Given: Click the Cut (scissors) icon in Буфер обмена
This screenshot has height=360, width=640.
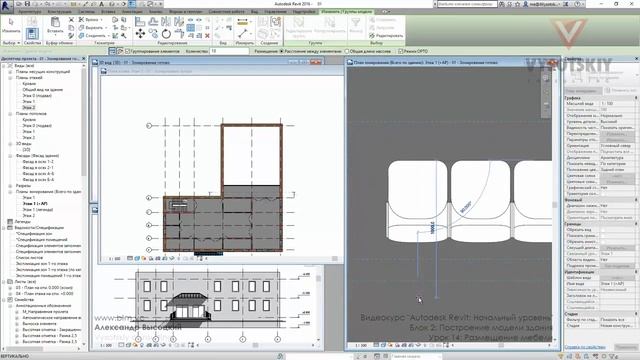Looking at the screenshot, I should [x=71, y=20].
